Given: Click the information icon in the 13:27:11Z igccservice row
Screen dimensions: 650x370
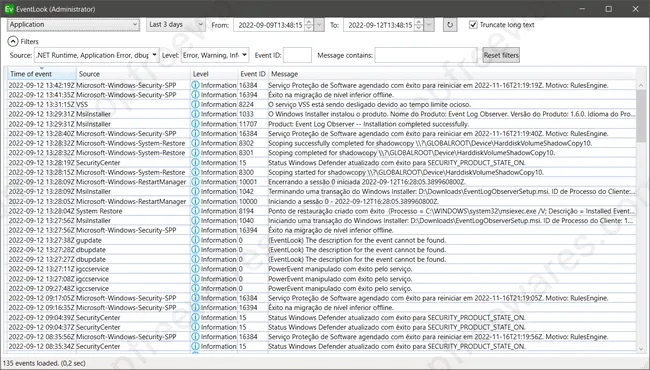Looking at the screenshot, I should 195,269.
